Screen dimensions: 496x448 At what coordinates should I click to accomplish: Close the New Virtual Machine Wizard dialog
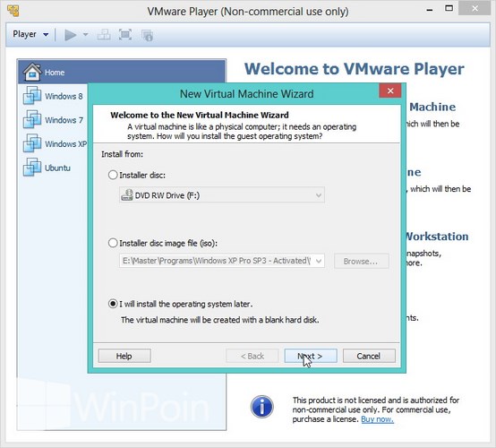point(390,90)
